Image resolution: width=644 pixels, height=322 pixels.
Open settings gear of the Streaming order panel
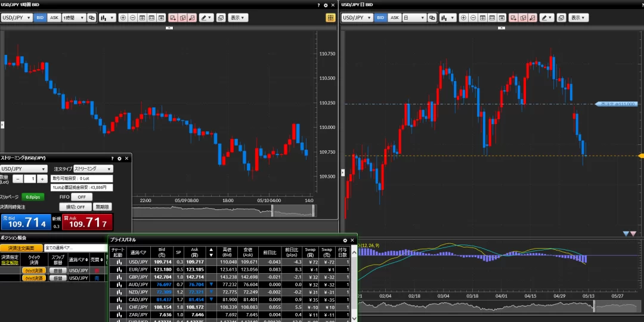(x=119, y=158)
